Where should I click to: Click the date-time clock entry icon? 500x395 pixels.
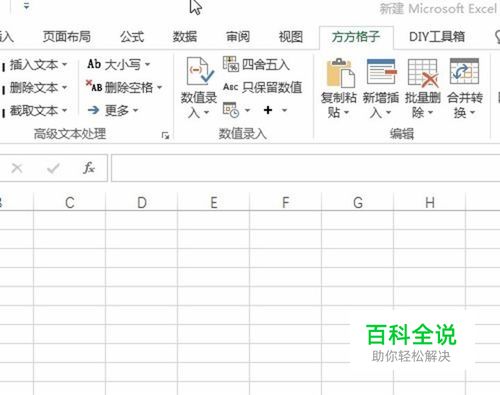click(x=231, y=110)
